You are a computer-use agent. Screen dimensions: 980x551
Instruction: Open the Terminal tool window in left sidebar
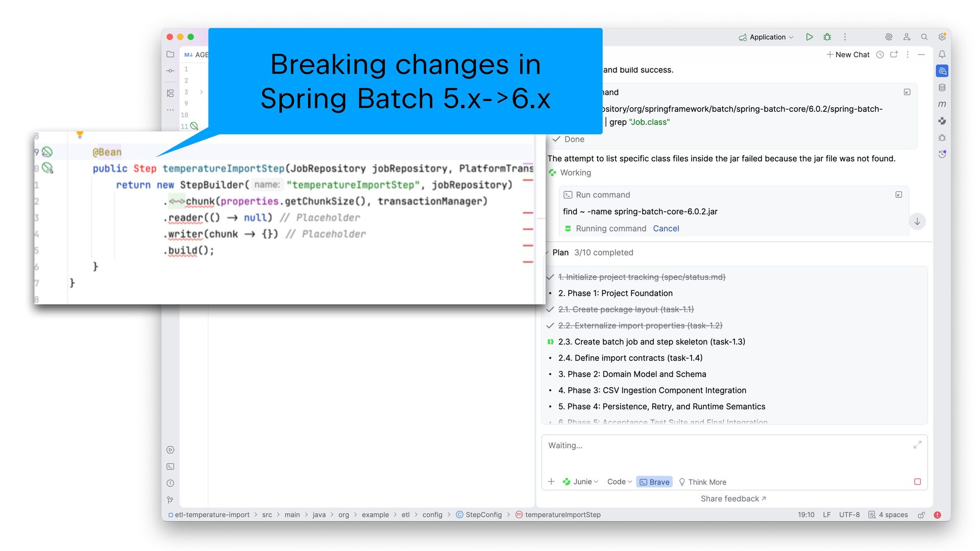(170, 466)
